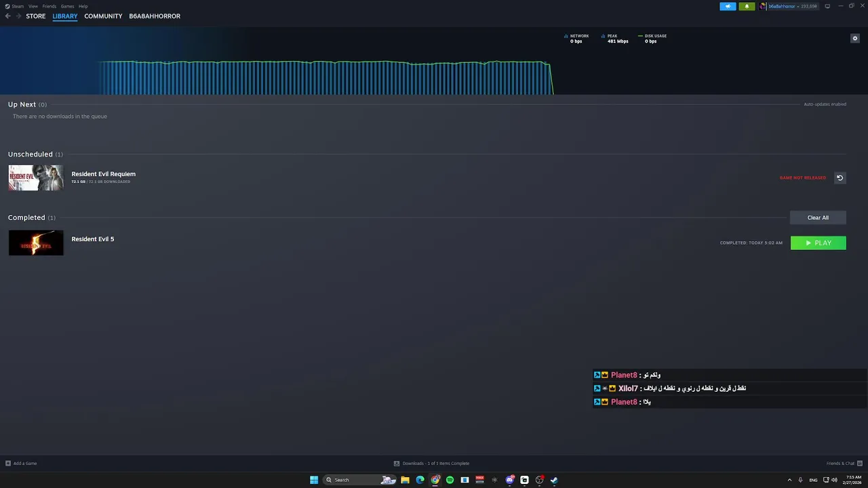Click Steam icon in taskbar
868x488 pixels.
point(554,480)
